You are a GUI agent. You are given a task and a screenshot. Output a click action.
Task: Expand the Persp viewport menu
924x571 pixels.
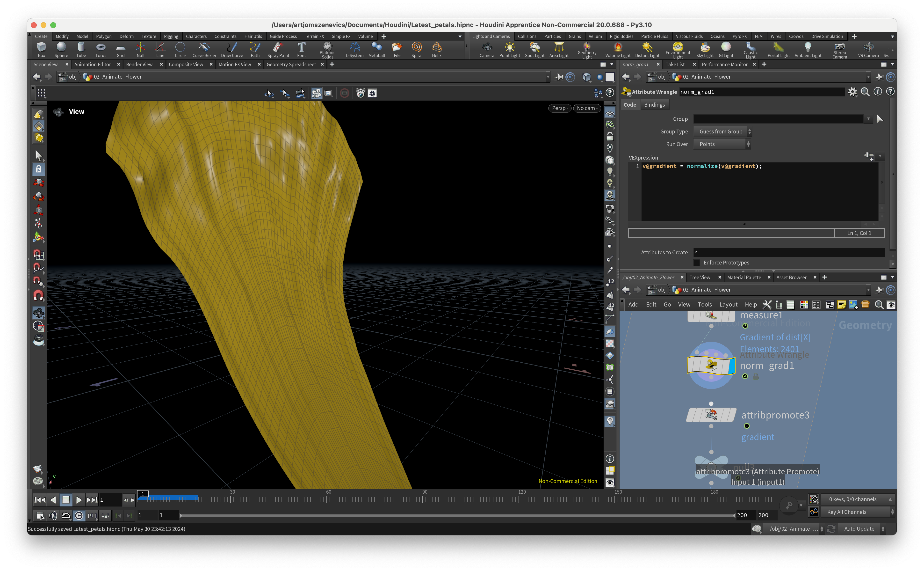pos(559,108)
